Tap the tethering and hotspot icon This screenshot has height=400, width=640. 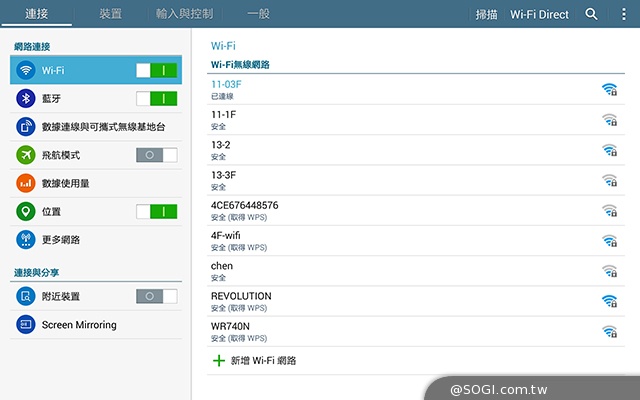point(26,127)
